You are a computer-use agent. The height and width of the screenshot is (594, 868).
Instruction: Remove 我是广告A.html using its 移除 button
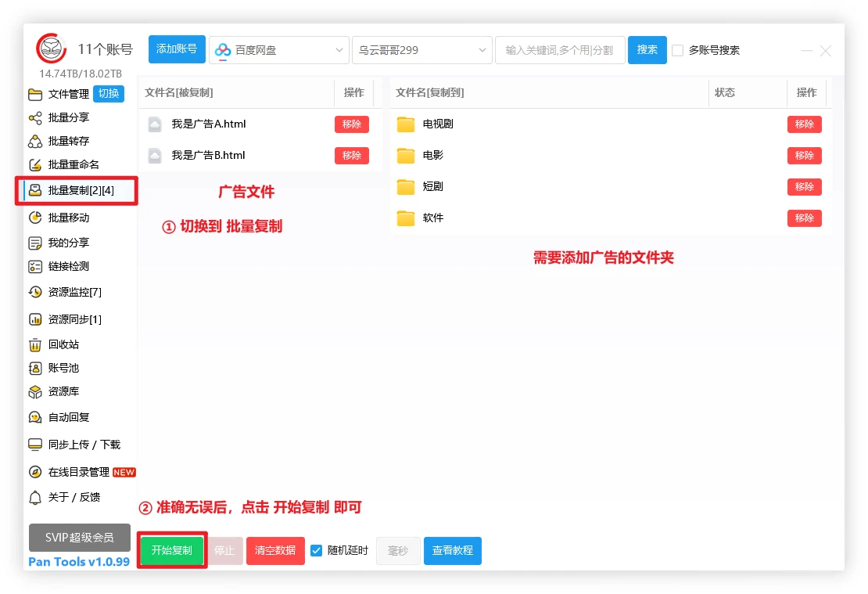[351, 124]
